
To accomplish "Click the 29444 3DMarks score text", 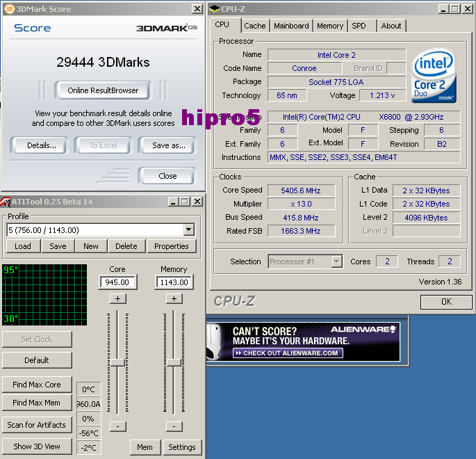I will (104, 63).
